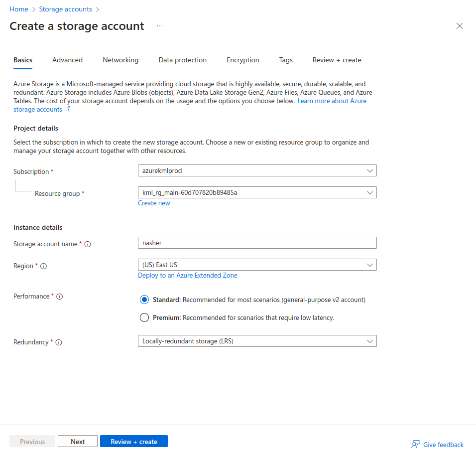Viewport: 476px width, 463px height.
Task: Expand the Subscription dropdown
Action: click(x=257, y=170)
